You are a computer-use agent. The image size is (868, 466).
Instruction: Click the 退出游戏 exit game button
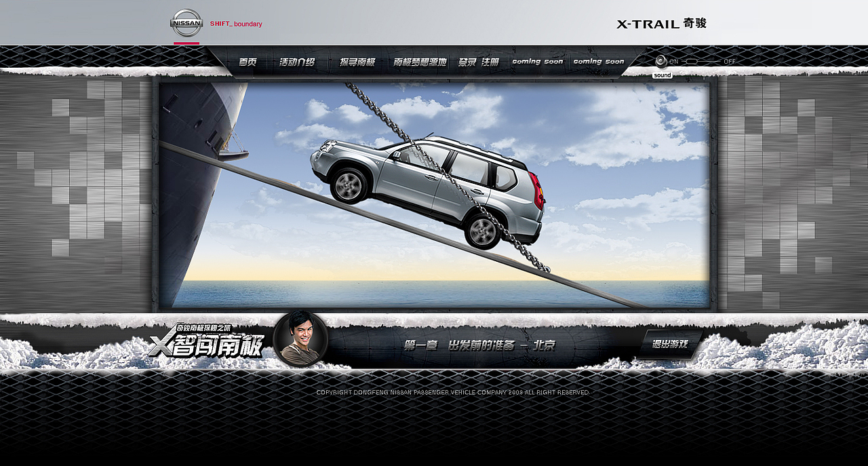point(670,344)
